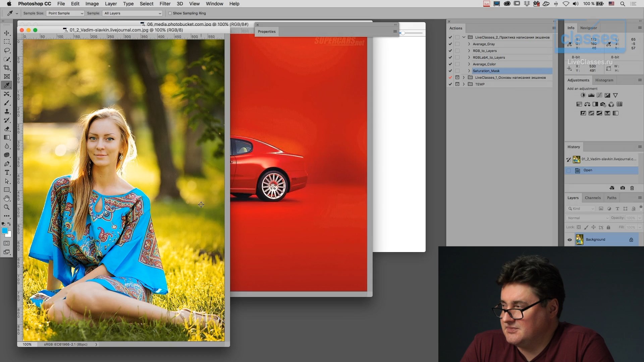The image size is (644, 362).
Task: Switch to the Histogram tab
Action: [x=604, y=80]
